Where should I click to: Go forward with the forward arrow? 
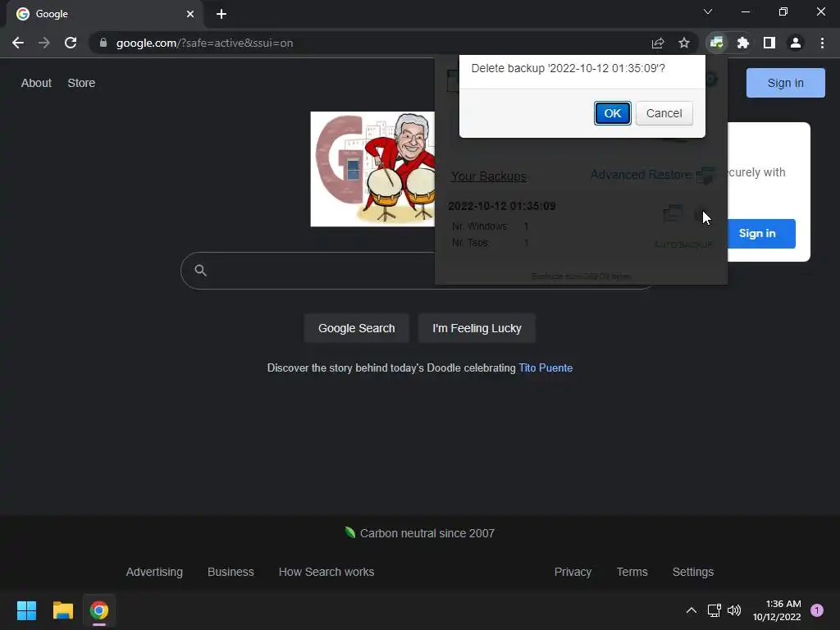44,43
